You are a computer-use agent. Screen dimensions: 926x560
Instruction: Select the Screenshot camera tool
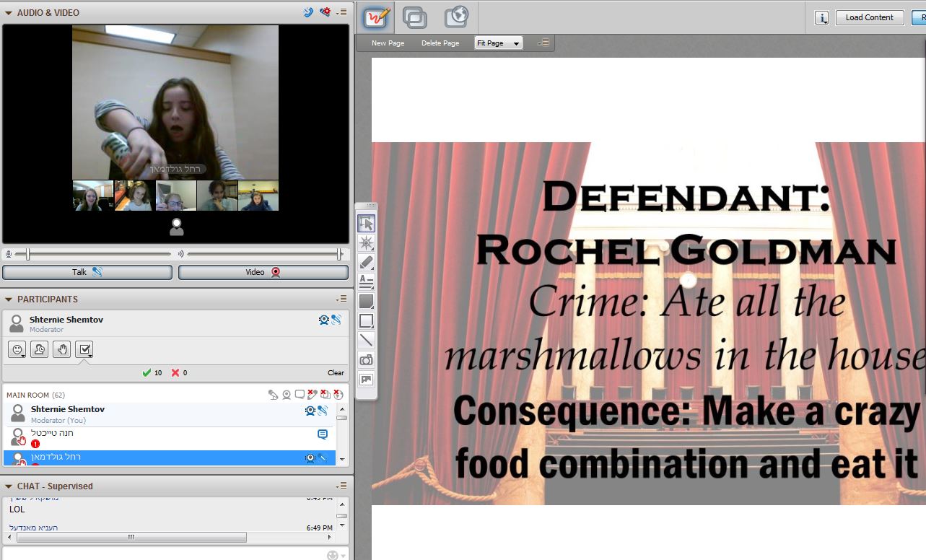[367, 360]
